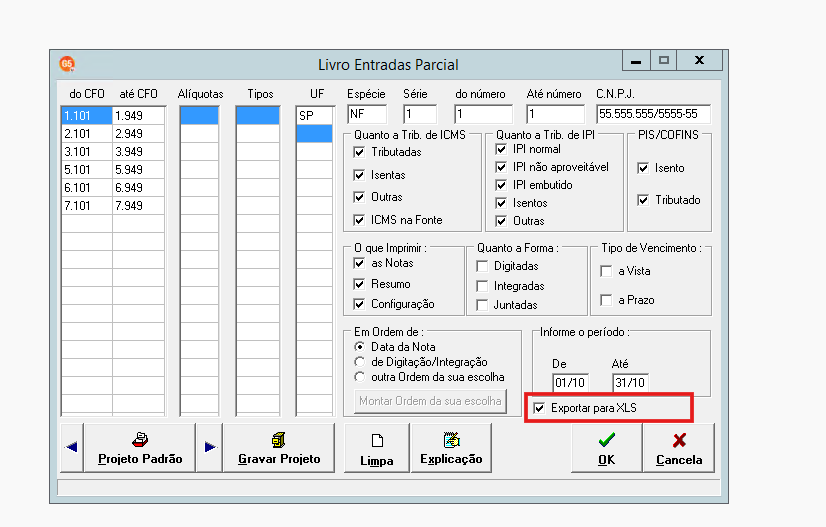Toggle the Configuração checkbox

pos(359,304)
